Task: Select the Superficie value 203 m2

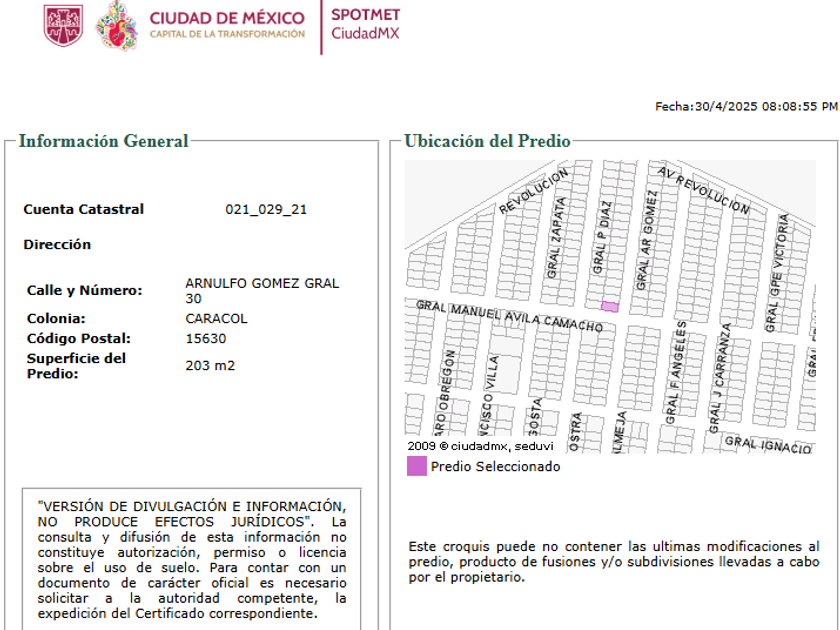Action: 210,365
